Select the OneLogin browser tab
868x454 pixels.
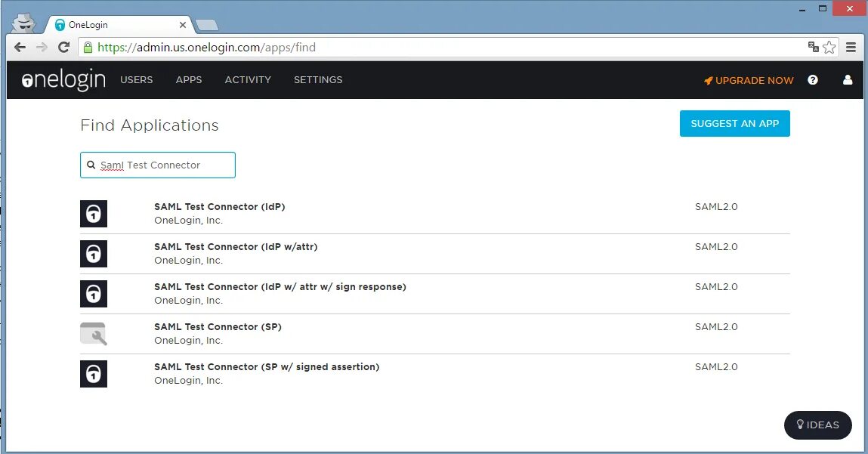pos(119,25)
